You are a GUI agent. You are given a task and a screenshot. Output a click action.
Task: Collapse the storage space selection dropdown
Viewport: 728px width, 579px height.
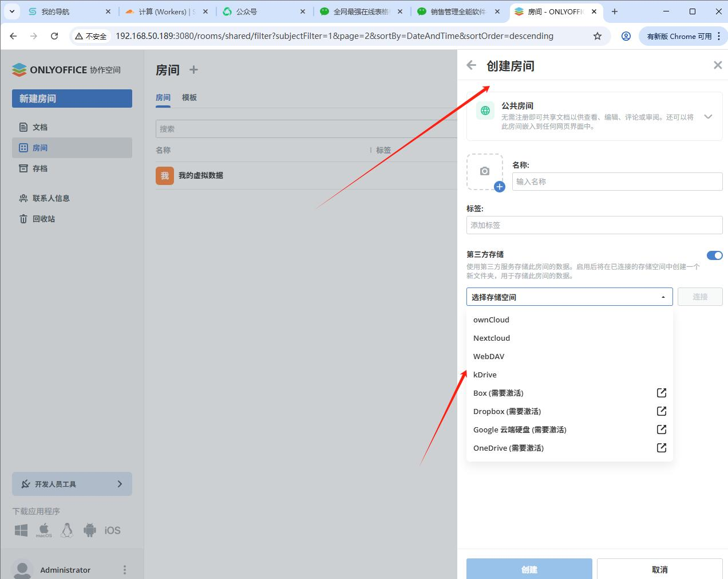pos(569,297)
